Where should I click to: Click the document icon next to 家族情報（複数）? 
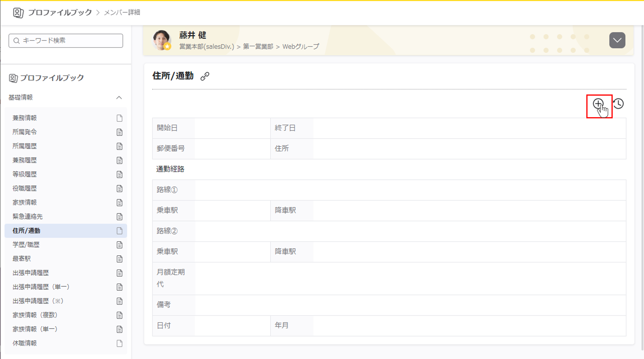119,315
